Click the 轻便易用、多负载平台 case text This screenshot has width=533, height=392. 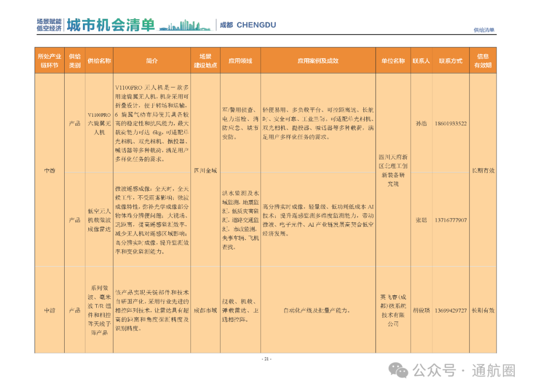pos(318,123)
